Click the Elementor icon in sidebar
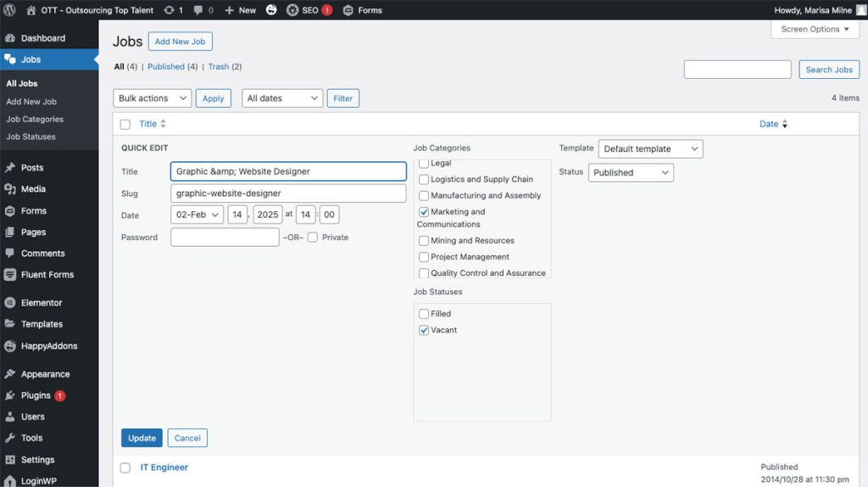Viewport: 868px width, 487px height. point(10,303)
